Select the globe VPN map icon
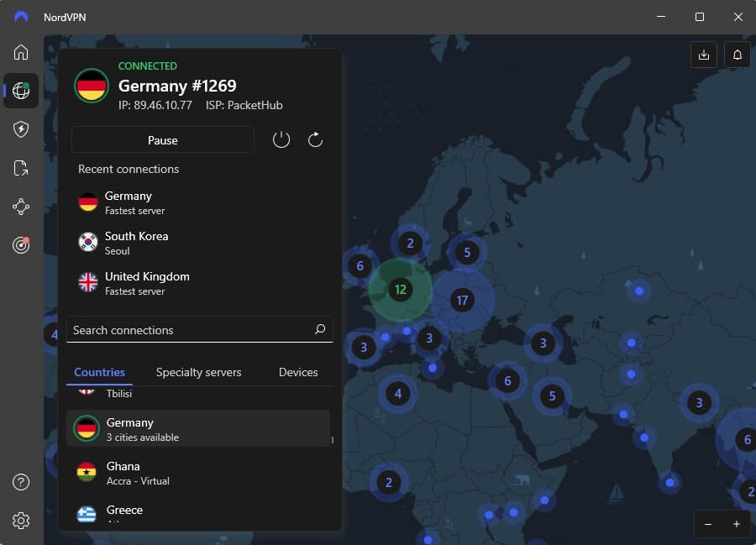 21,91
